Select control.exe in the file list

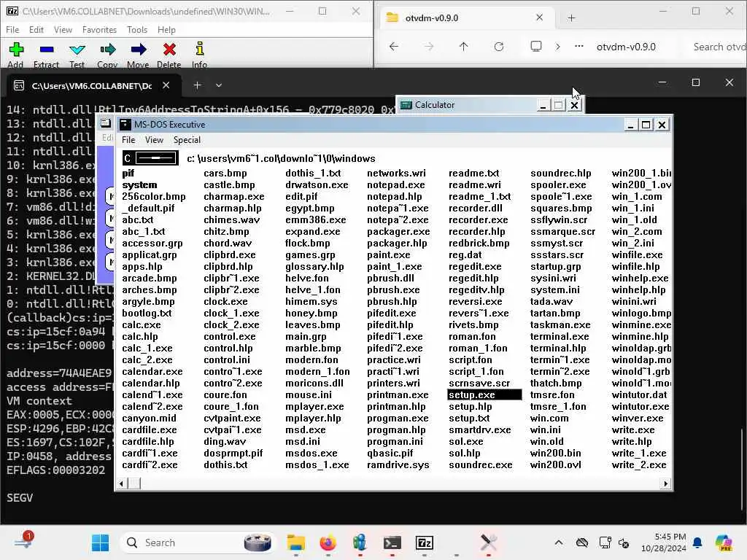(x=229, y=337)
